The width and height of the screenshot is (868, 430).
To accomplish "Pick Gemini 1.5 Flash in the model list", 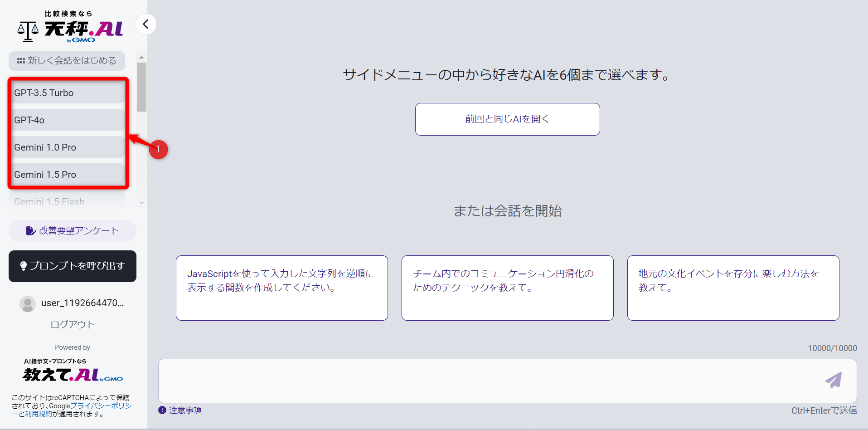I will [x=67, y=201].
